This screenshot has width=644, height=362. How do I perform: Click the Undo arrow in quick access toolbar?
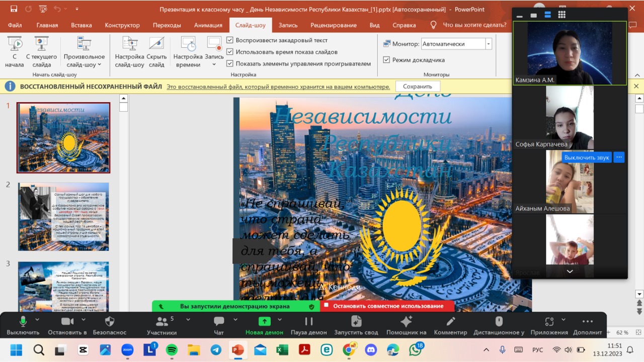coord(57,9)
